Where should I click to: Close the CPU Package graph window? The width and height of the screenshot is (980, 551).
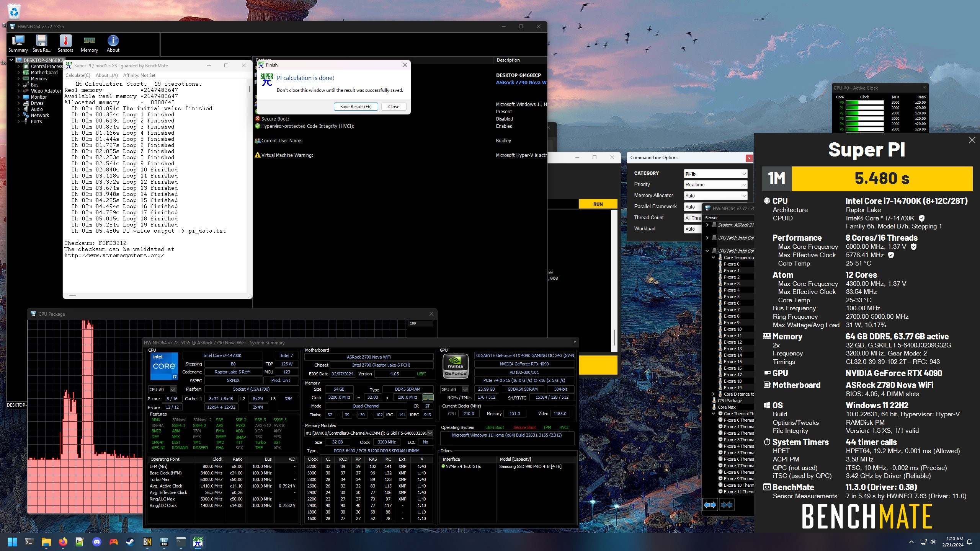pos(431,314)
